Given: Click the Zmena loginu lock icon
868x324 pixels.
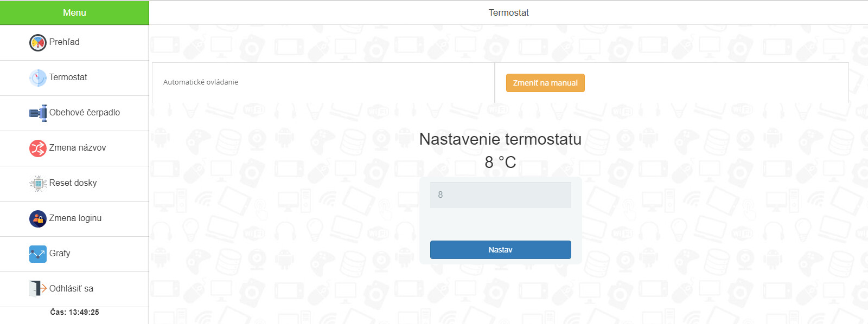Looking at the screenshot, I should pyautogui.click(x=38, y=218).
